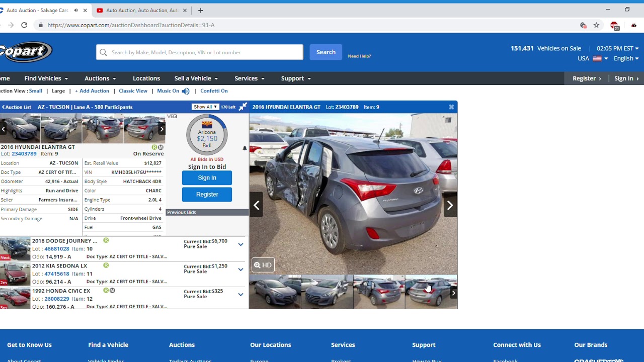Click the blue Search button
The height and width of the screenshot is (362, 644).
pyautogui.click(x=326, y=52)
